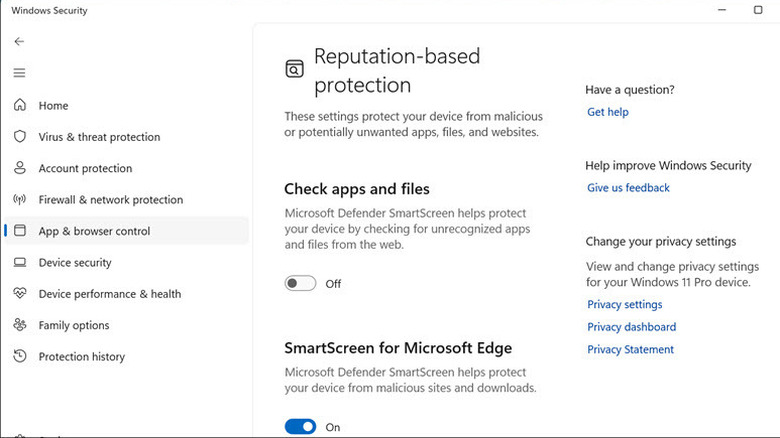Screen dimensions: 780x438
Task: Turn on Check apps and files toggle
Action: (300, 284)
